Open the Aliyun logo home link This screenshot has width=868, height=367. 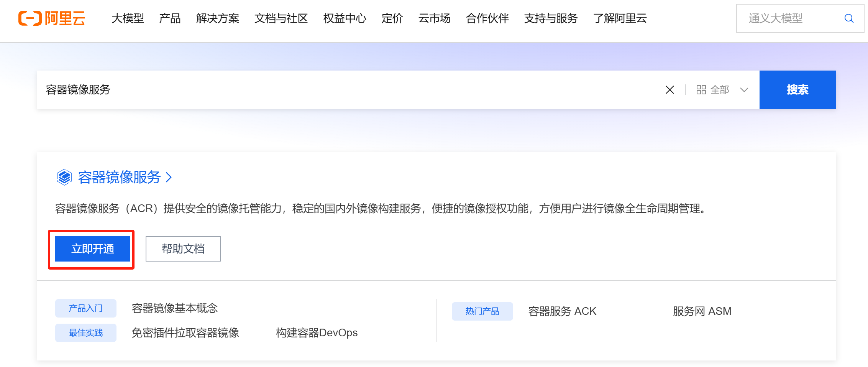(52, 18)
